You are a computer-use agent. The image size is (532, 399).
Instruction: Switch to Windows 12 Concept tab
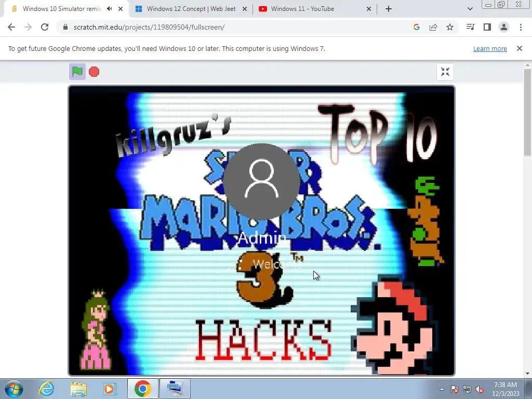click(x=191, y=9)
